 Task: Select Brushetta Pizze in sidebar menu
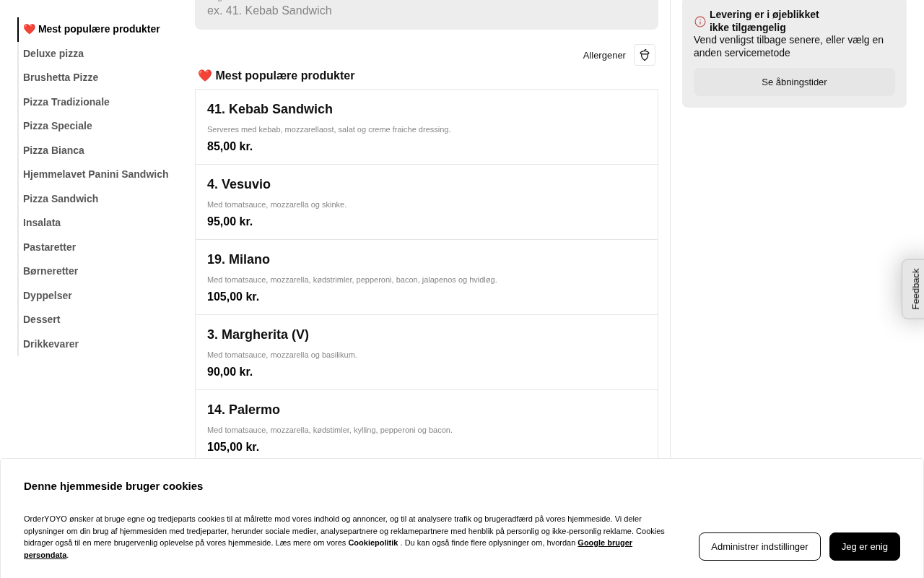click(61, 77)
